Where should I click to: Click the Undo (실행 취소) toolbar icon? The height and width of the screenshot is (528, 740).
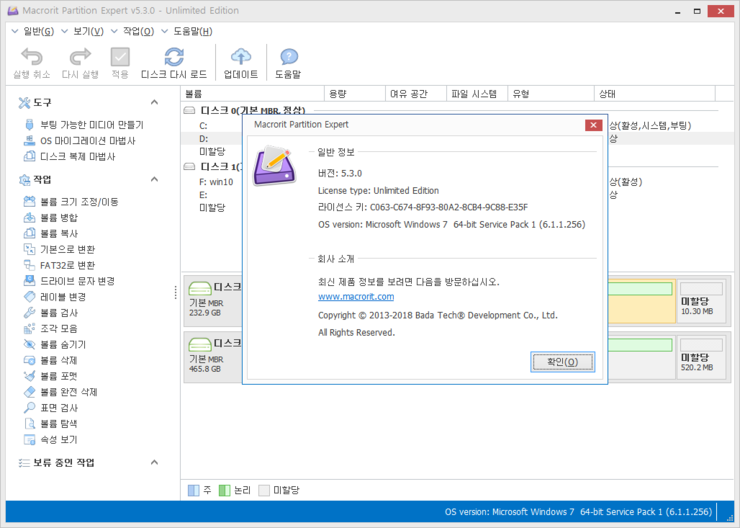[32, 57]
